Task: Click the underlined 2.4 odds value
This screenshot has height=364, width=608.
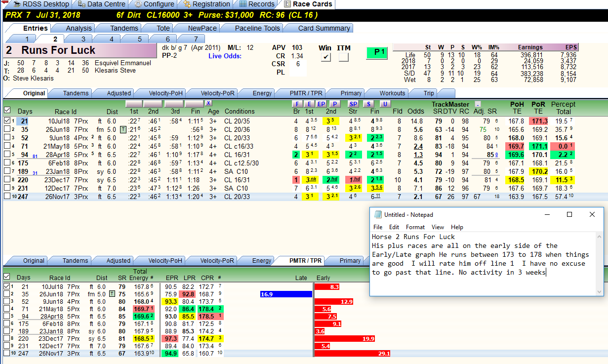Action: 418,146
